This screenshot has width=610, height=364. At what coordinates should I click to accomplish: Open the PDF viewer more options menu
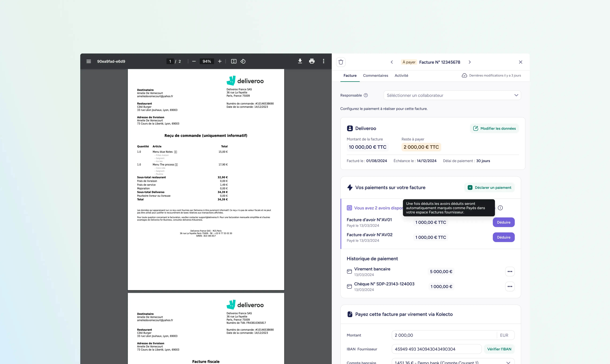pos(323,61)
